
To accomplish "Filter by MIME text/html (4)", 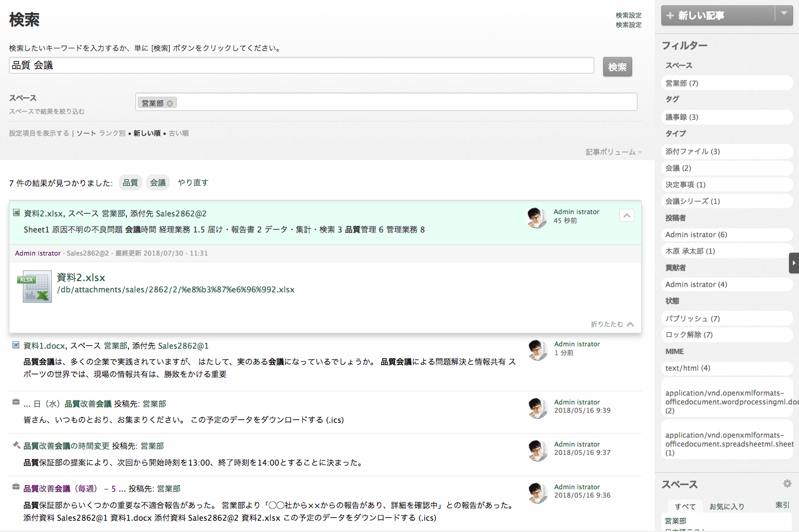I will [727, 368].
